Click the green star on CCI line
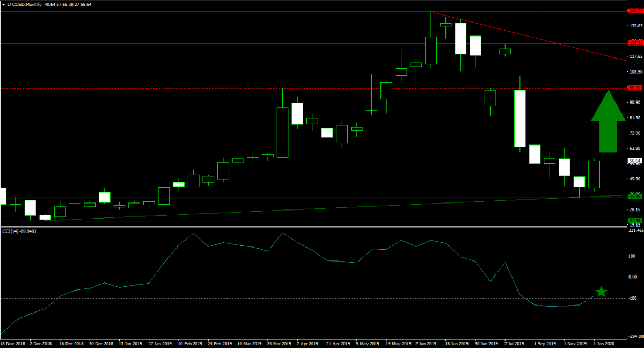 point(601,292)
